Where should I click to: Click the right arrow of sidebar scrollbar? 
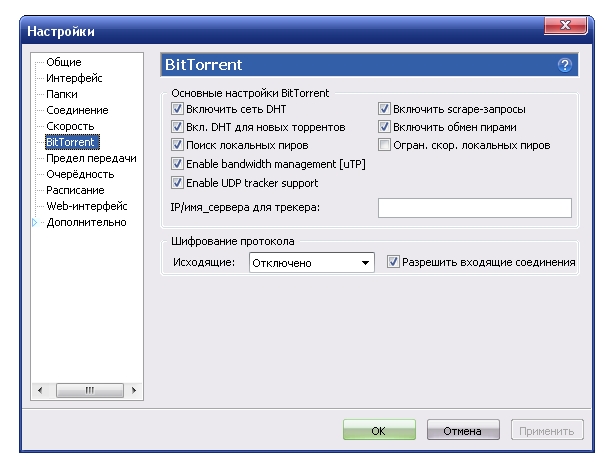point(134,390)
